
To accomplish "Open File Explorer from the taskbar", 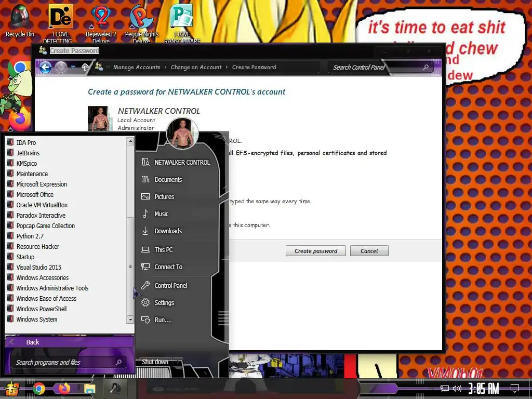I will 89,389.
